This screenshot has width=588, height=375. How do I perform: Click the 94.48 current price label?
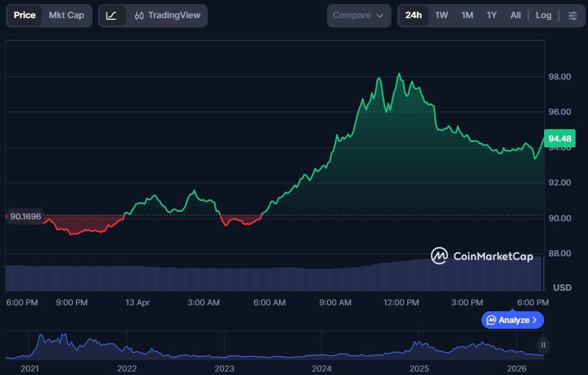[559, 139]
